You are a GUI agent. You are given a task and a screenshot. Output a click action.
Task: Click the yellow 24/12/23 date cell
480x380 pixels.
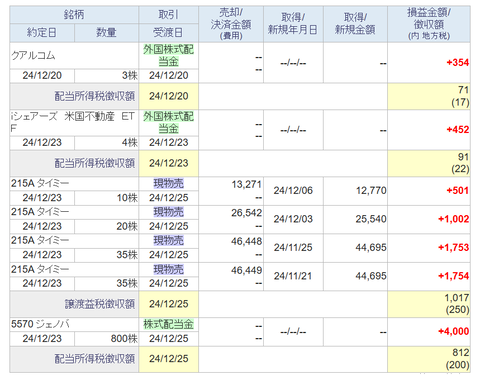pyautogui.click(x=168, y=163)
